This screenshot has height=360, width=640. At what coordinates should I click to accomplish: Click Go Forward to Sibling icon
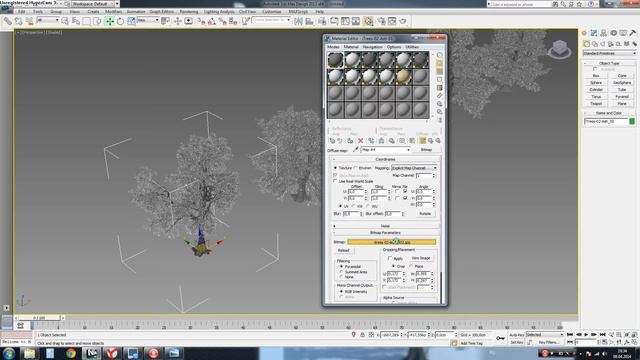pyautogui.click(x=438, y=141)
